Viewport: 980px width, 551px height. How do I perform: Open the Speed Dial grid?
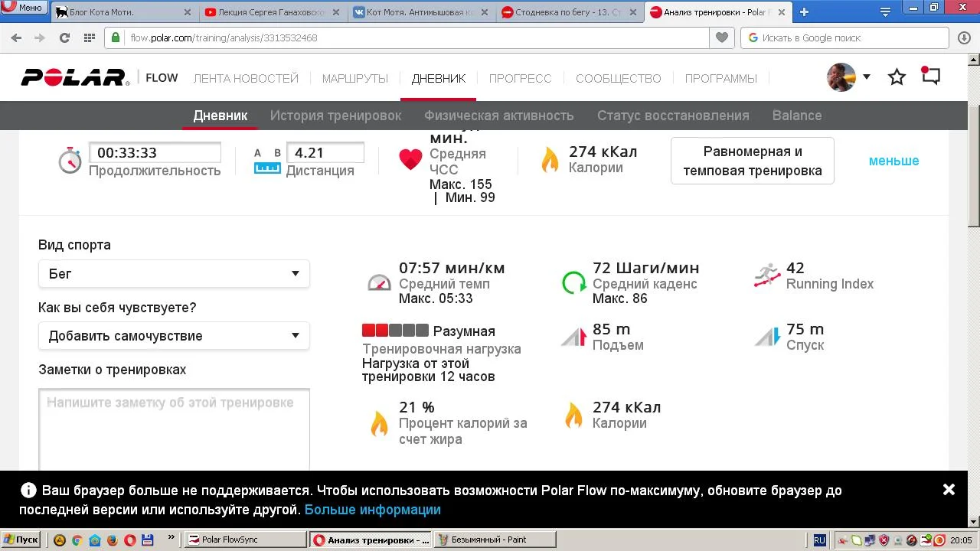click(x=89, y=37)
